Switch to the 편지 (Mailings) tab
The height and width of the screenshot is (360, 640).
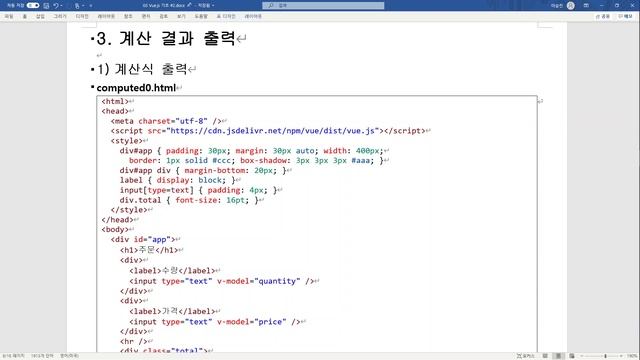tap(146, 16)
